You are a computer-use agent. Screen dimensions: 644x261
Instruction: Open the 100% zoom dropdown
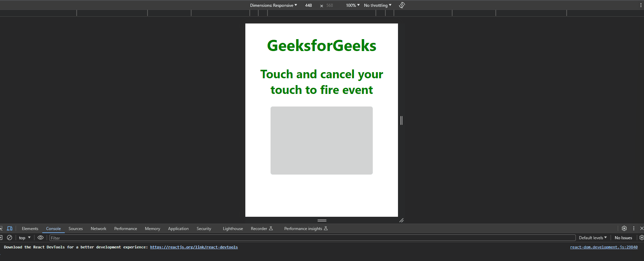pyautogui.click(x=353, y=5)
